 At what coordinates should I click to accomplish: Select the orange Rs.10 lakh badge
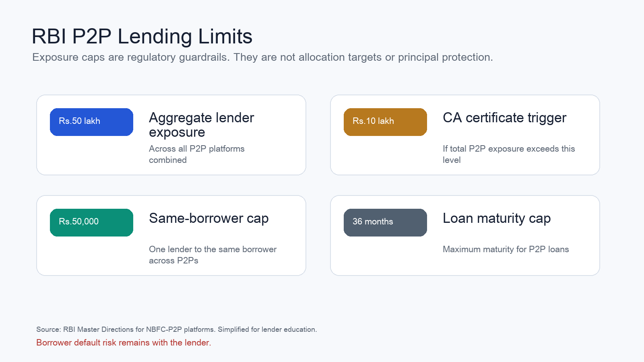[385, 122]
